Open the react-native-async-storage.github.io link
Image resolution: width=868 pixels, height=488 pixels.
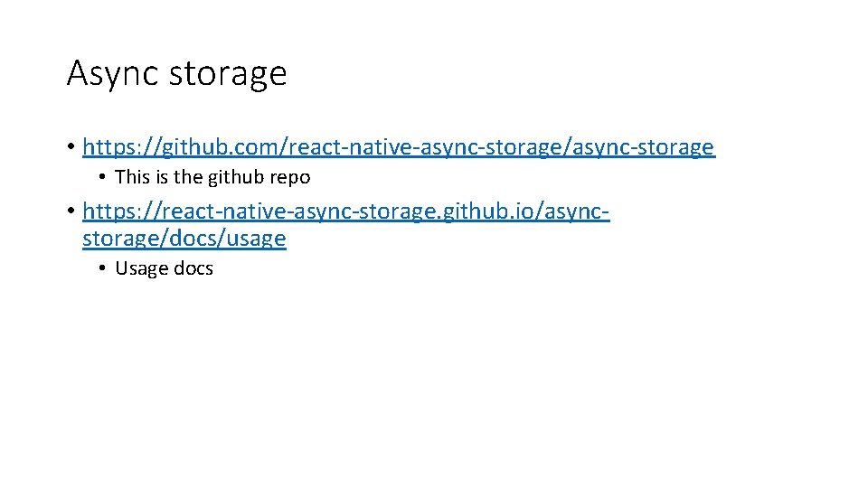click(345, 212)
